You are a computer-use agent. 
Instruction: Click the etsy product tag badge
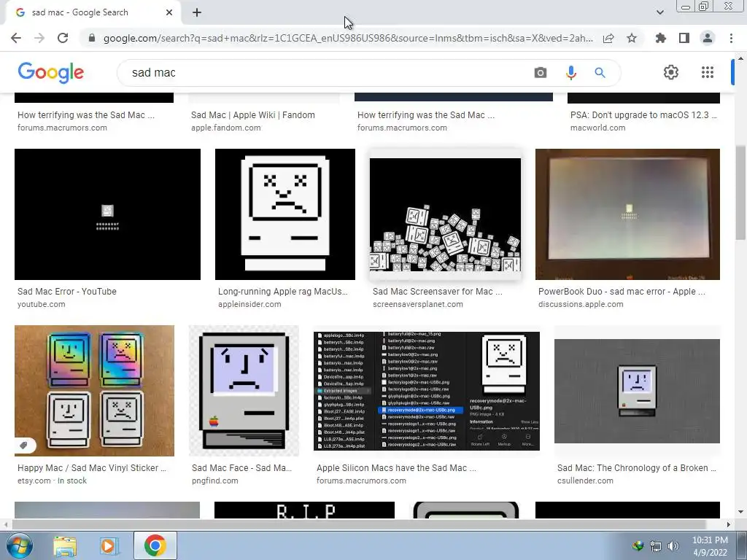coord(24,446)
